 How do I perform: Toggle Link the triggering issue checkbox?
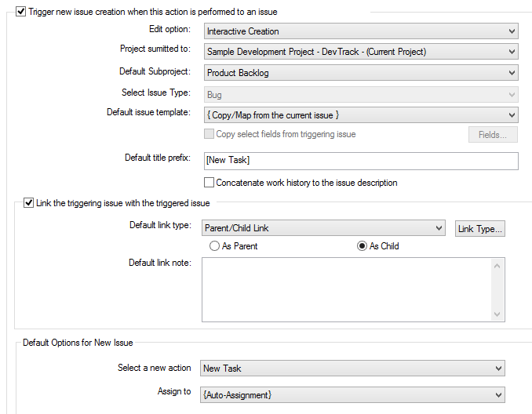point(29,203)
